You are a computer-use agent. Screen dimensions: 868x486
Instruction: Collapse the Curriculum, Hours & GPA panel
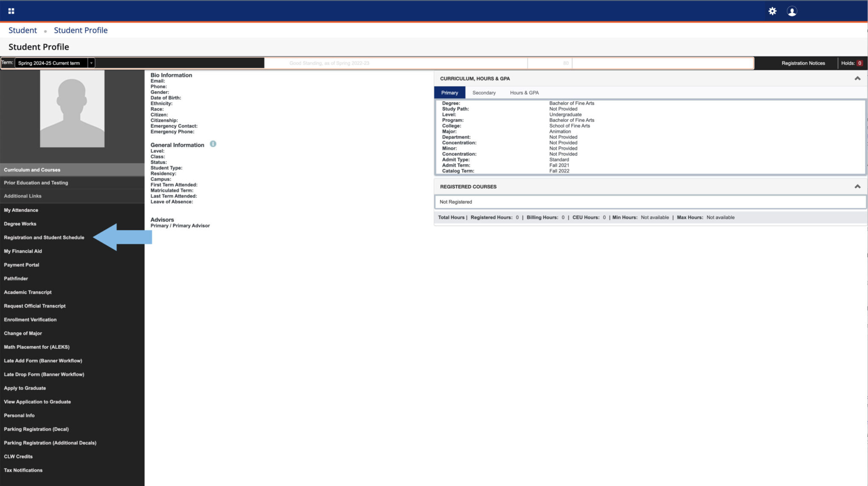[x=857, y=78]
